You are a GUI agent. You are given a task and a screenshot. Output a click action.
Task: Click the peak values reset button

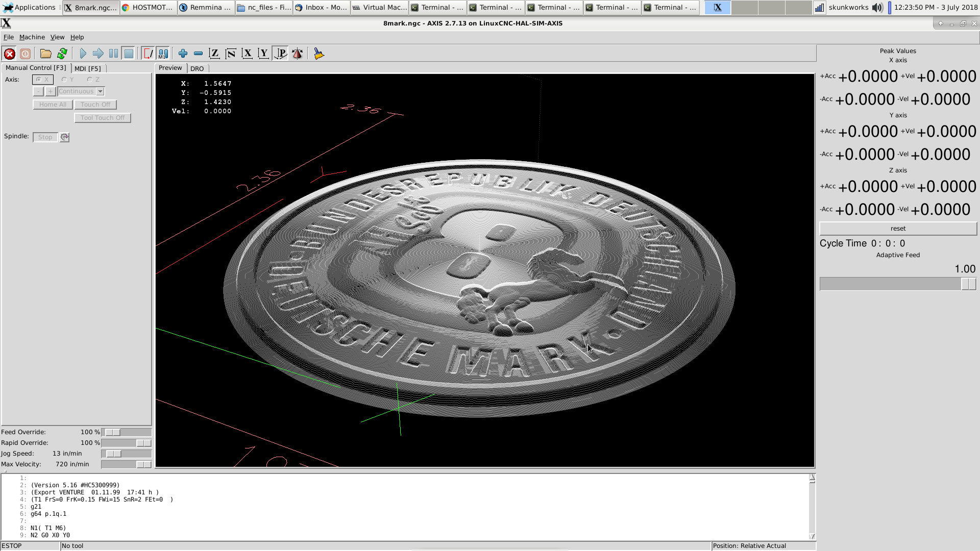click(x=898, y=229)
